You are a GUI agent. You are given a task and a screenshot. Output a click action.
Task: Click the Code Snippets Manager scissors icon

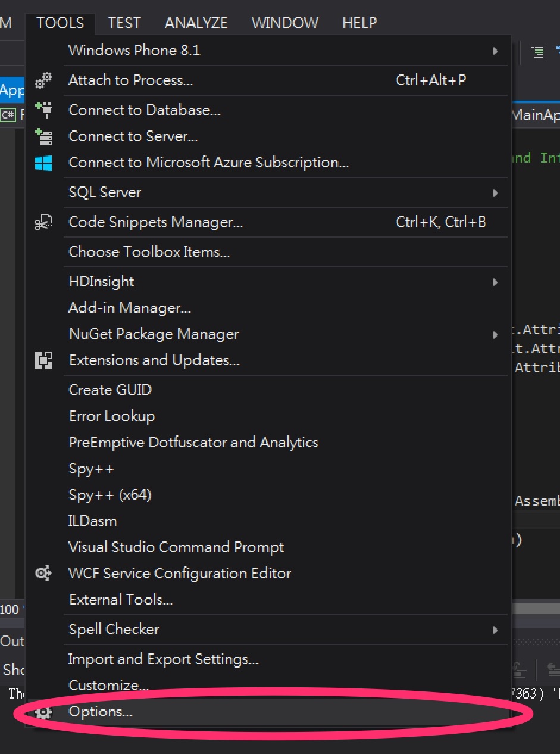tap(43, 223)
